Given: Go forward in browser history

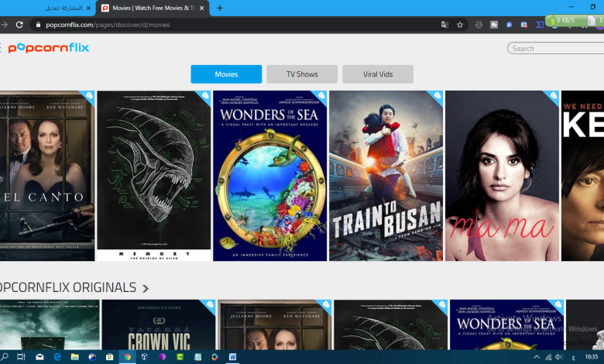Looking at the screenshot, I should pyautogui.click(x=4, y=25).
